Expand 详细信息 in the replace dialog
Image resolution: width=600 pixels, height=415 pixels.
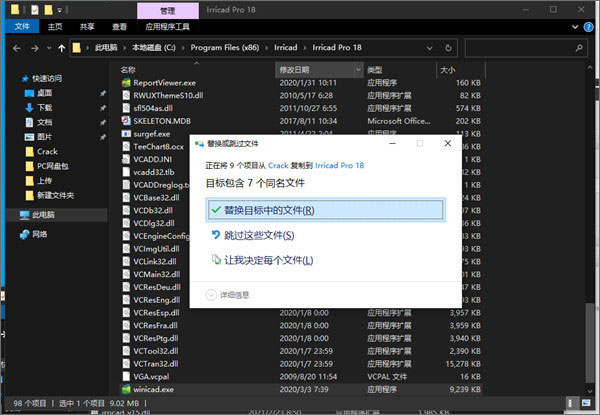coord(228,295)
